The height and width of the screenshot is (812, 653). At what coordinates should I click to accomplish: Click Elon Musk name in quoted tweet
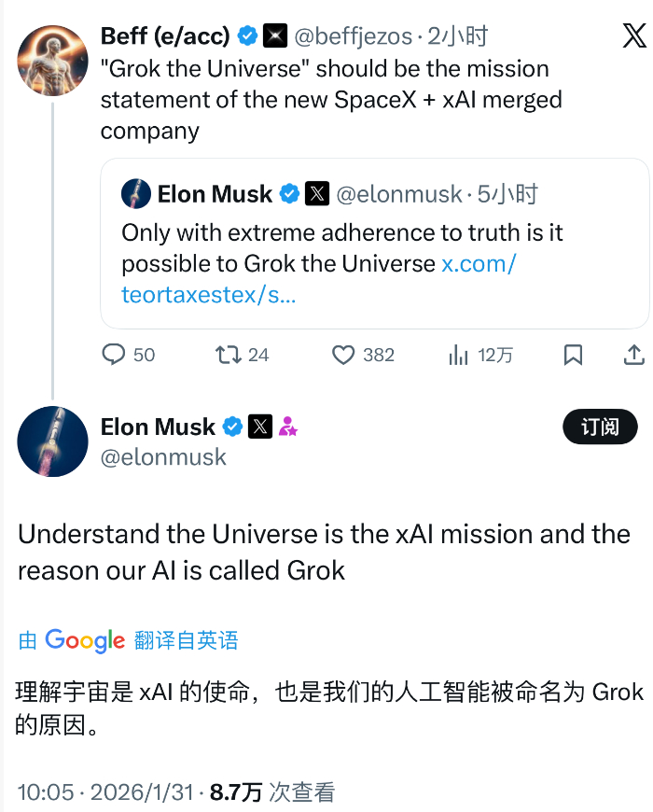click(x=215, y=194)
